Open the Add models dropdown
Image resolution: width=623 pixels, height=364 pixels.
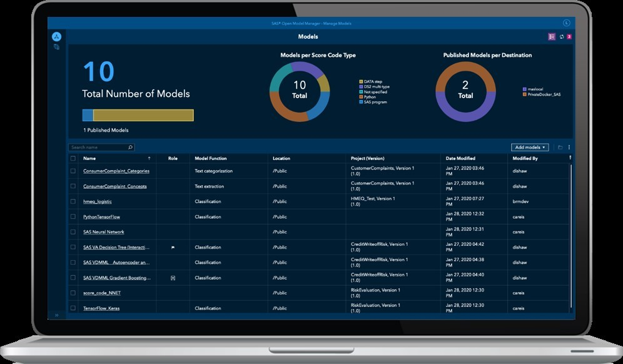tap(530, 148)
